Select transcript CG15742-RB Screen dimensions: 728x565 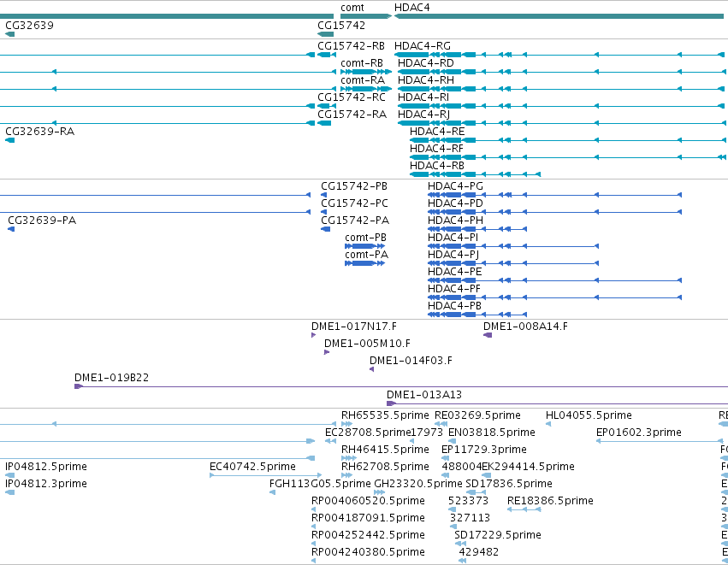(351, 46)
